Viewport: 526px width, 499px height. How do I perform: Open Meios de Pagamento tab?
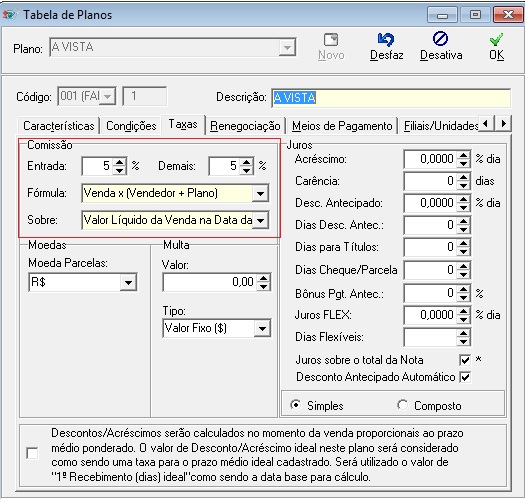(342, 126)
